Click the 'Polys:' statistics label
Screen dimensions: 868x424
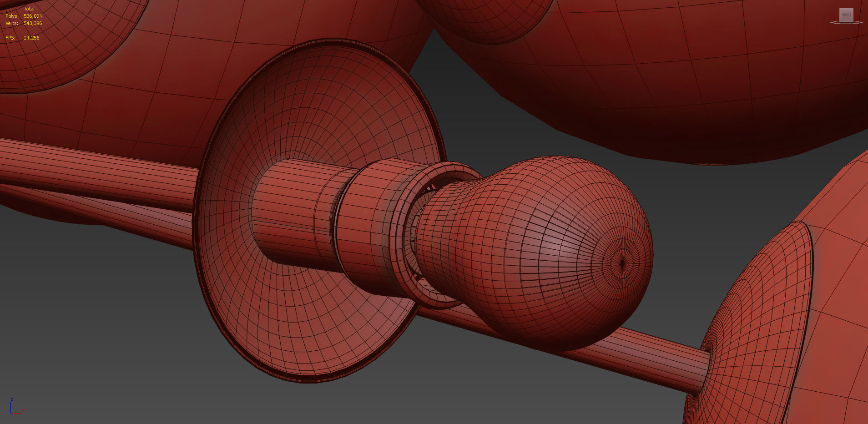point(12,16)
